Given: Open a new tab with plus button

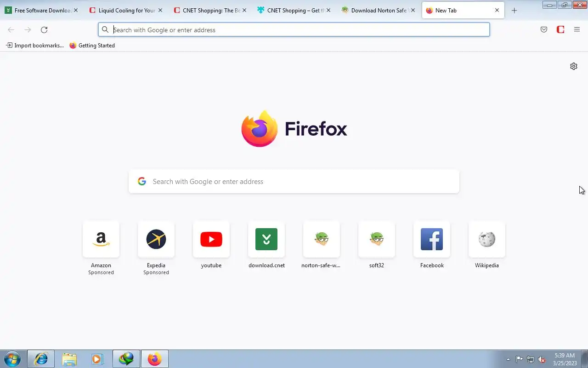Looking at the screenshot, I should click(514, 10).
